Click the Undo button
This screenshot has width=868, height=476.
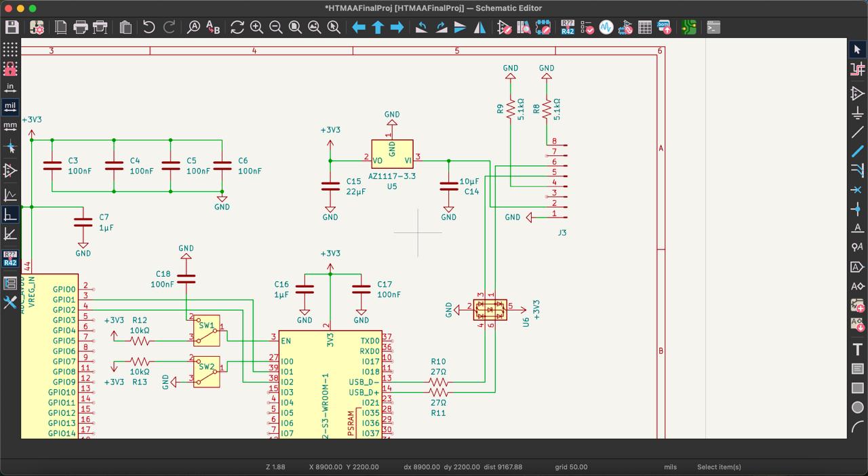(149, 27)
